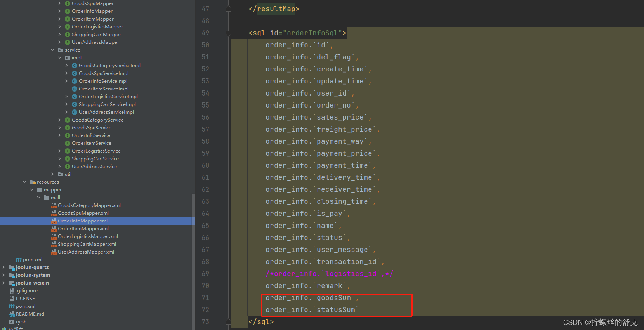Screen dimensions: 644x330
Task: Collapse the resources folder
Action: pos(24,182)
